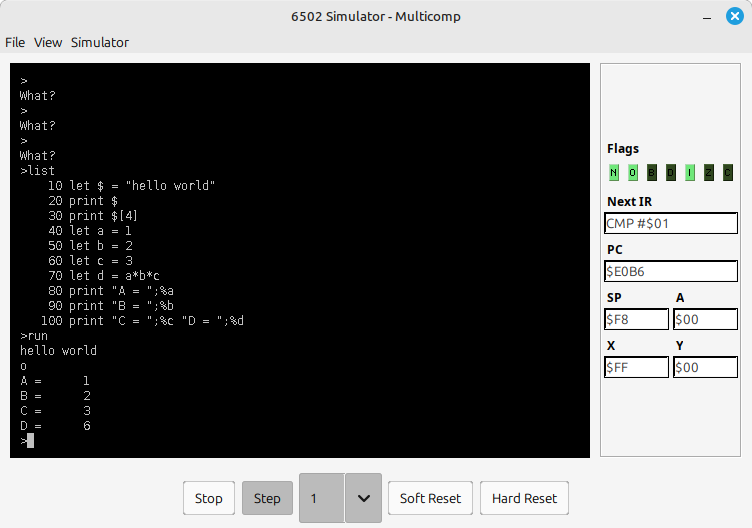
Task: Expand the step count dropdown arrow
Action: [x=363, y=498]
